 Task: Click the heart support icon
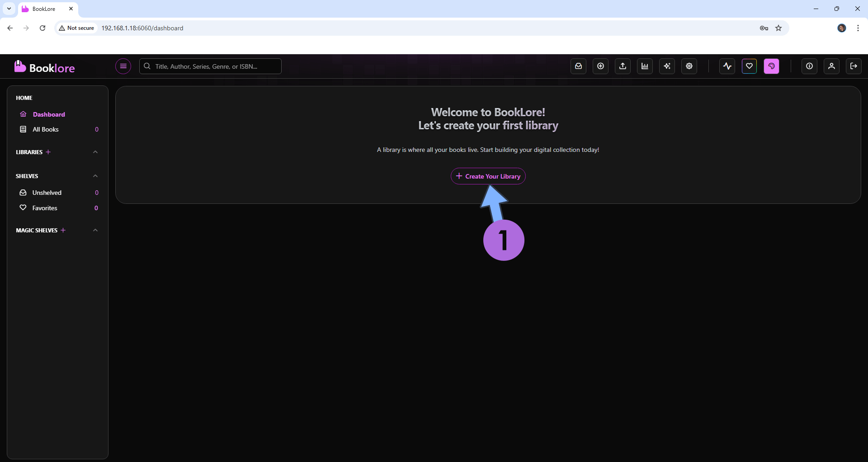[749, 66]
